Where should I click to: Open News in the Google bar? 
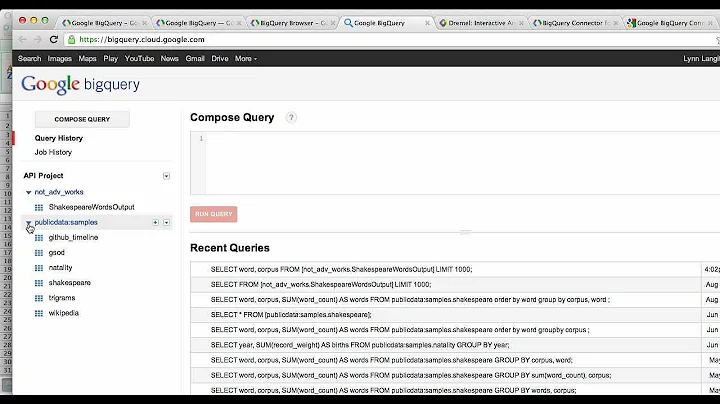pyautogui.click(x=169, y=59)
